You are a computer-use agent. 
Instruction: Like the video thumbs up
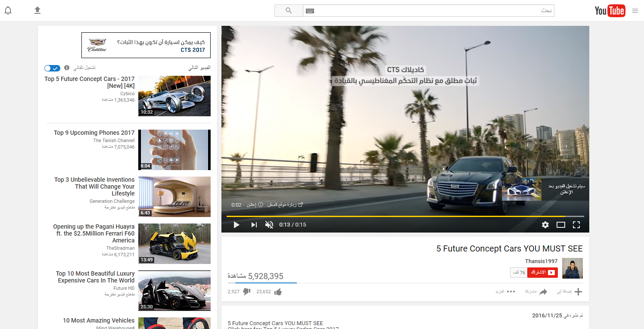pos(278,292)
